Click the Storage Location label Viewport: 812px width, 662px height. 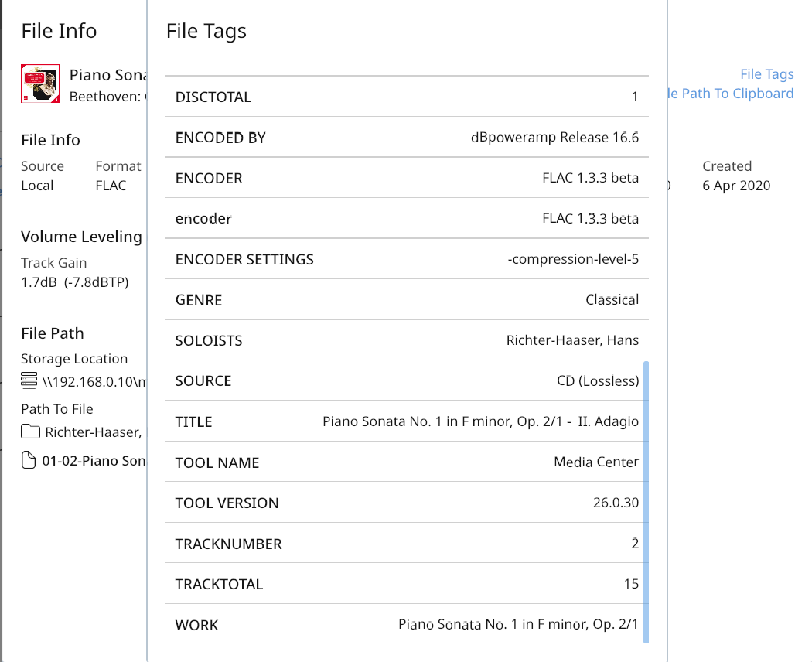[x=74, y=359]
